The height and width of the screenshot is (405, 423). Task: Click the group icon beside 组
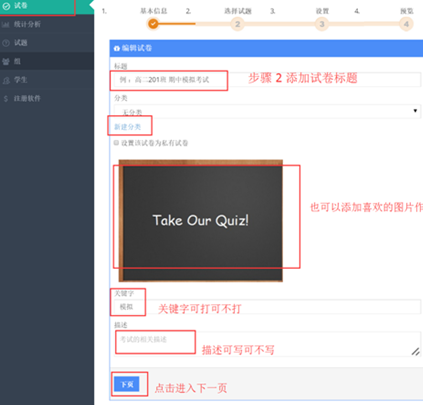6,62
